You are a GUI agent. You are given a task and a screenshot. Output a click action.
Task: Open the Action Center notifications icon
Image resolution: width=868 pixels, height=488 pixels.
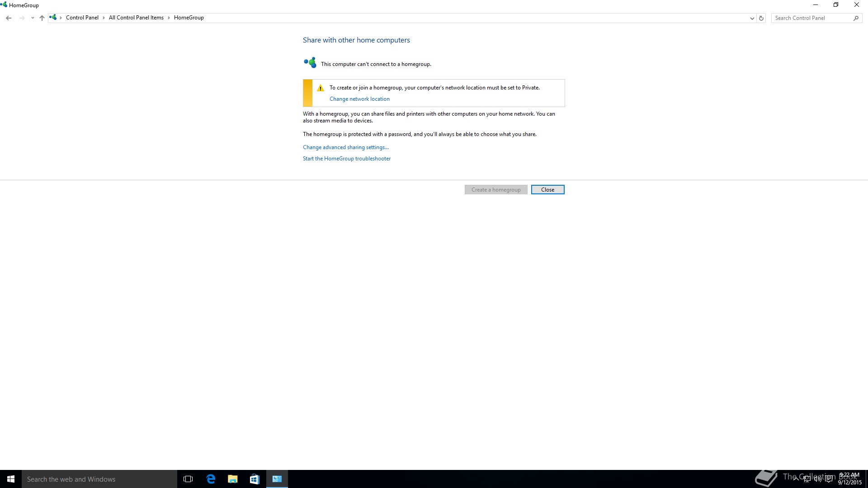point(829,479)
